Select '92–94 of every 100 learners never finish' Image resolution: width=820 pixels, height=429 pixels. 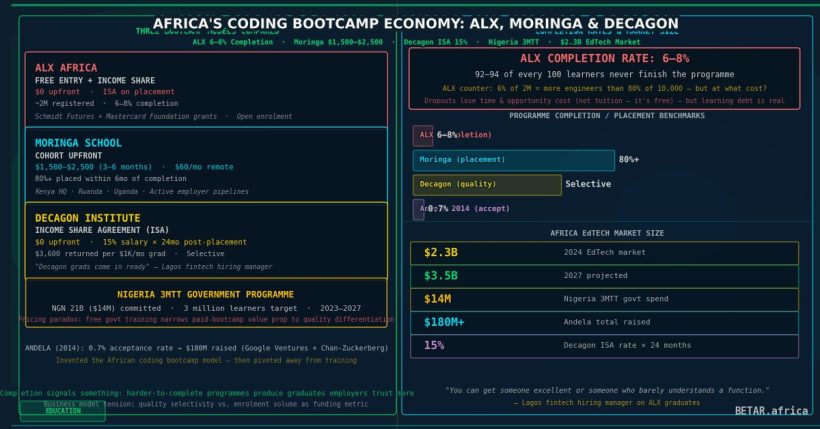[605, 74]
